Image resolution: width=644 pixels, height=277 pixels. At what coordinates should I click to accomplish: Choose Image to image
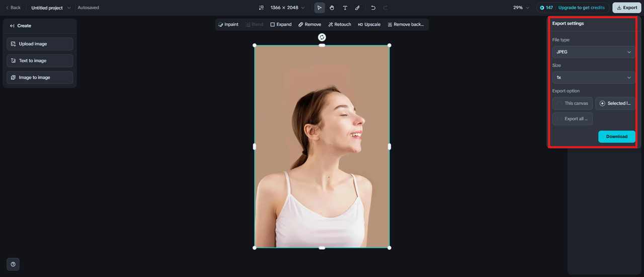40,78
